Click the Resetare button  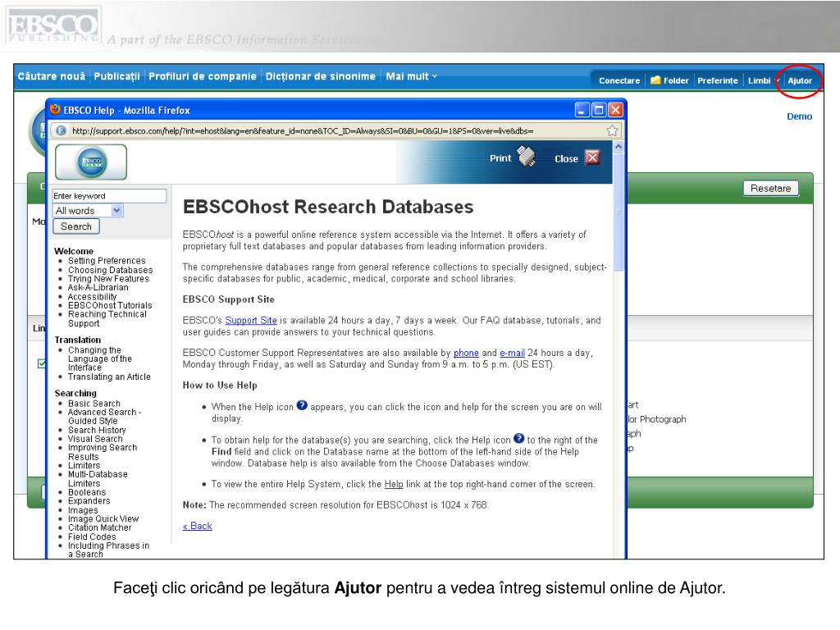[771, 189]
